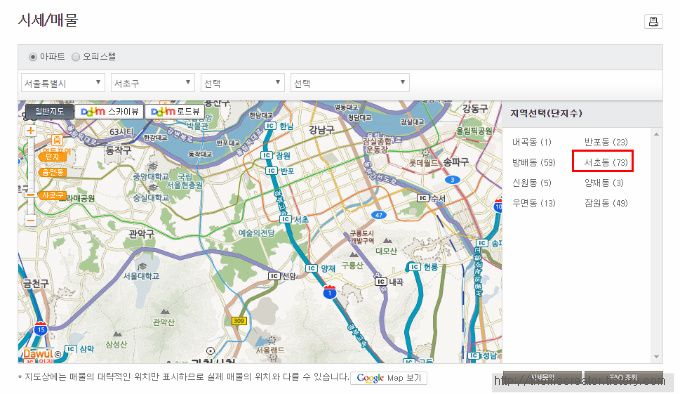Click the 송파구 label on map
Screen dimensions: 680x394
point(456,162)
